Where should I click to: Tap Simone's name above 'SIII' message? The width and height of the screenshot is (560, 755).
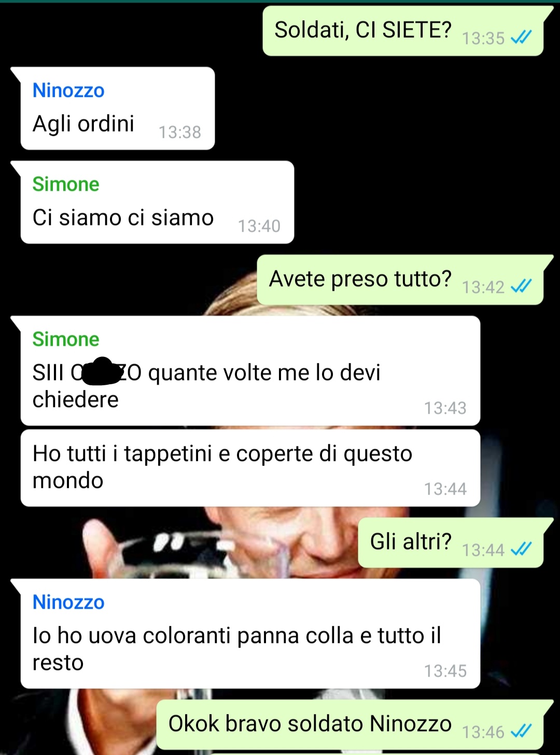pyautogui.click(x=66, y=339)
